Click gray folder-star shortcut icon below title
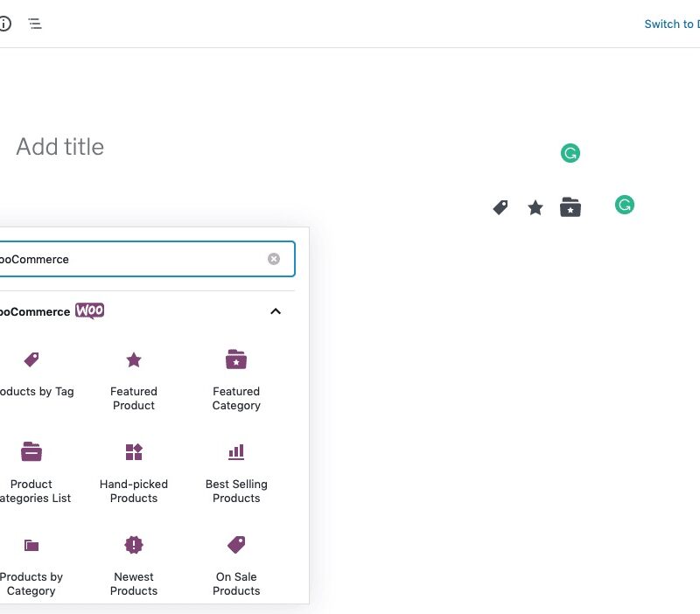This screenshot has height=614, width=700. pyautogui.click(x=570, y=207)
